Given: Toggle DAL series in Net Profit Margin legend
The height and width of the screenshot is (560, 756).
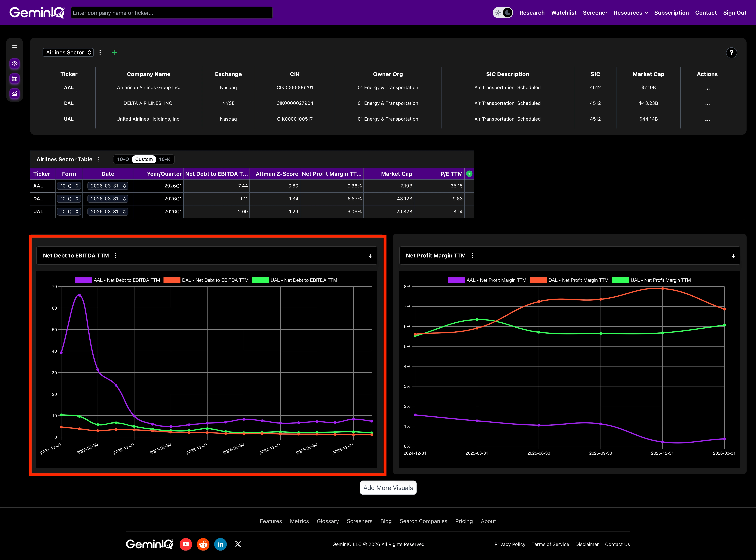Looking at the screenshot, I should (x=569, y=280).
